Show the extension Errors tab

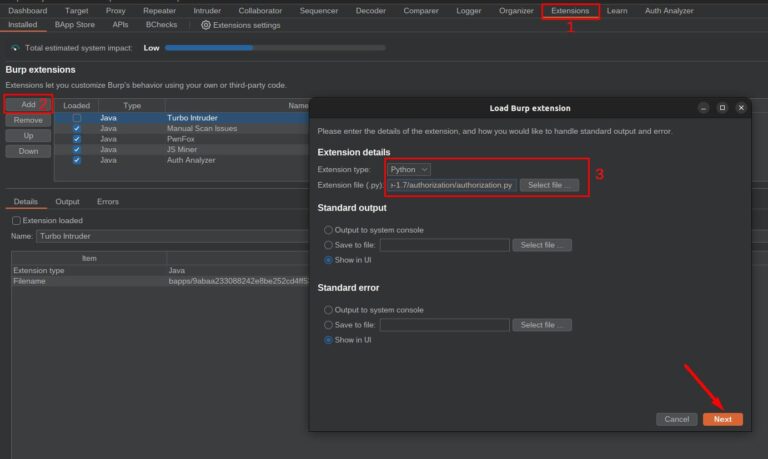(108, 201)
